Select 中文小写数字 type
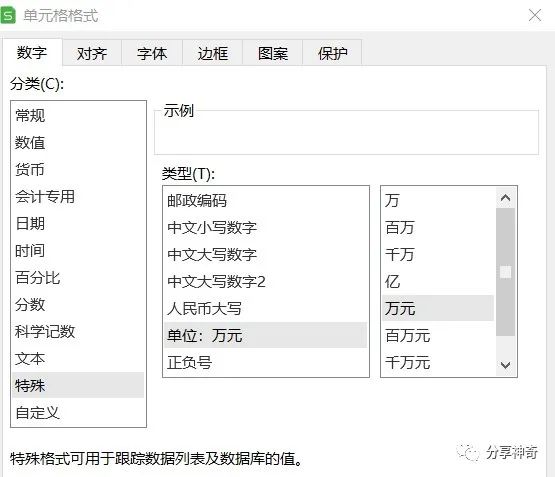Image resolution: width=555 pixels, height=477 pixels. [266, 228]
